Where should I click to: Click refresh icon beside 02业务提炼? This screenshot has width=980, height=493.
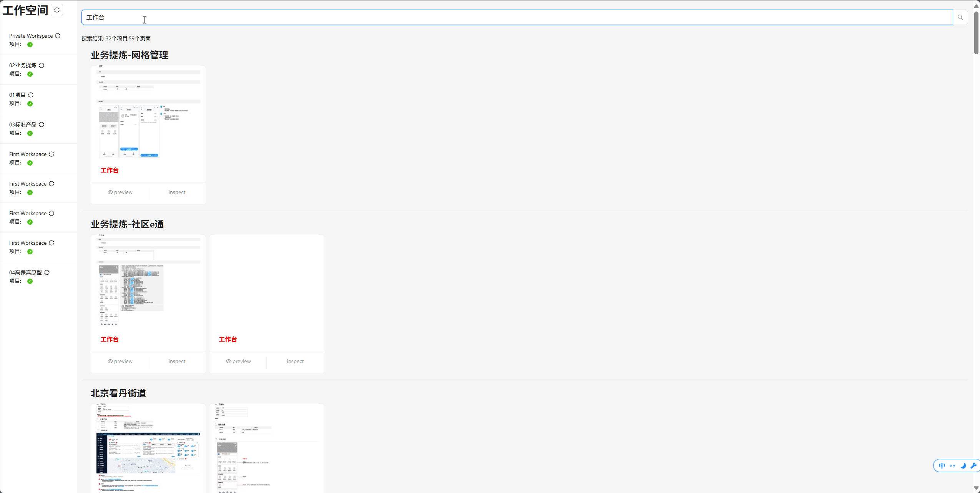pos(42,65)
